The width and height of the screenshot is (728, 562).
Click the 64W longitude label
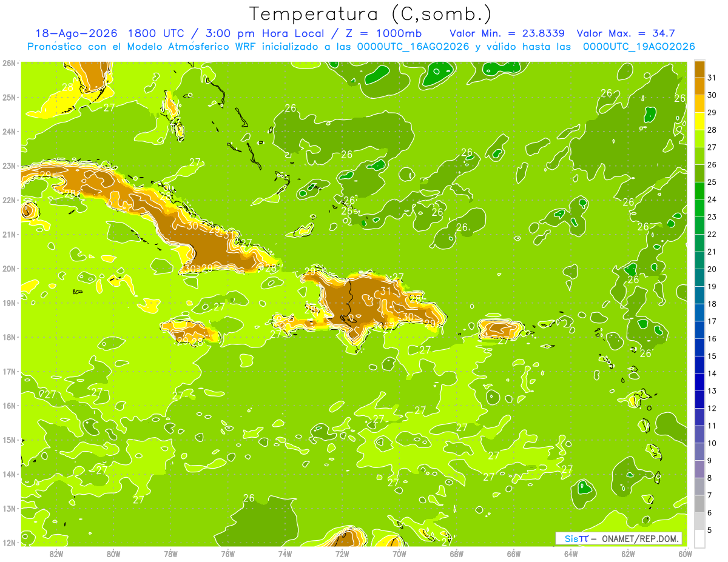click(x=571, y=553)
